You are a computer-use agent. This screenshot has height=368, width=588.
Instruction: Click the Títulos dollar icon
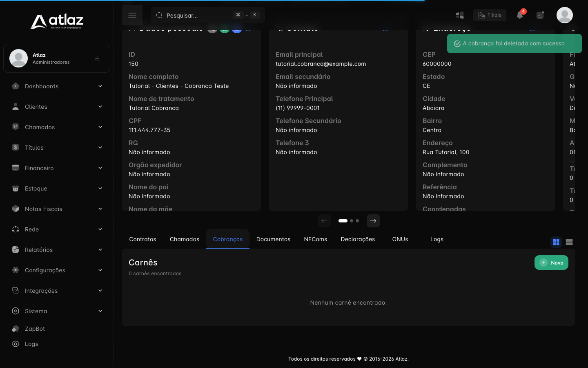[16, 148]
